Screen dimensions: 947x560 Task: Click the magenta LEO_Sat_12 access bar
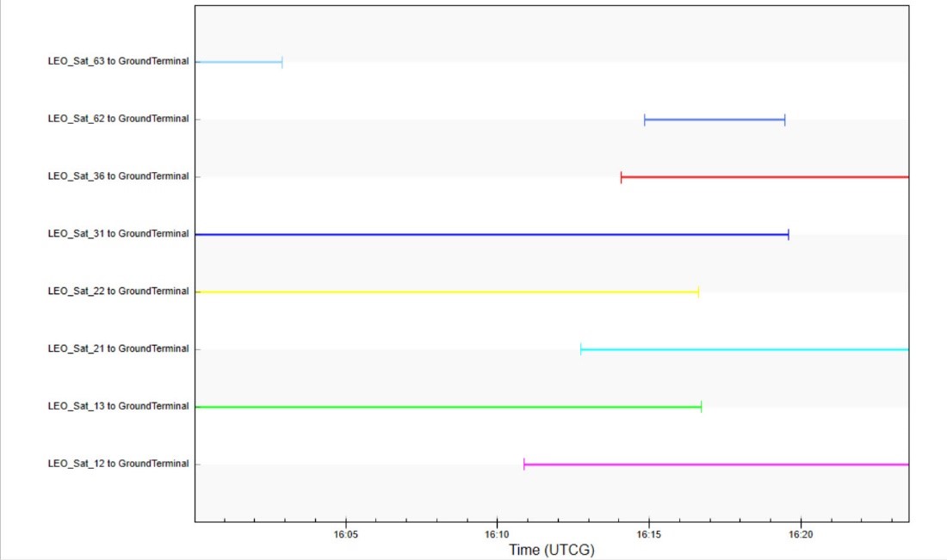pyautogui.click(x=716, y=465)
